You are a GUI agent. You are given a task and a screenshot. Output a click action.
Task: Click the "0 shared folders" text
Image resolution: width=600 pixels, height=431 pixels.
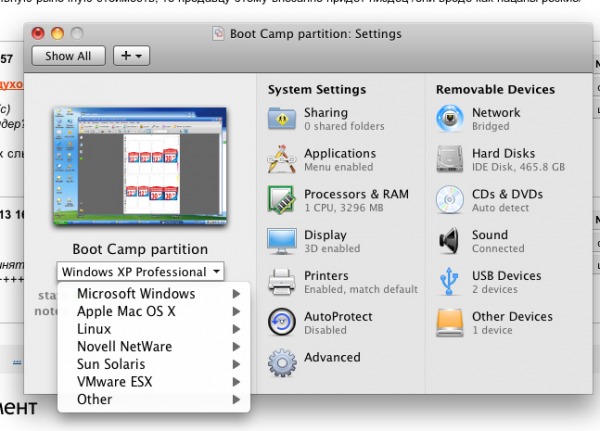344,126
